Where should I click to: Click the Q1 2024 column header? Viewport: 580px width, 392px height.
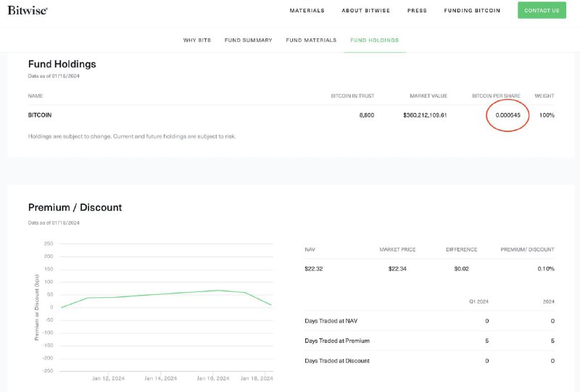pyautogui.click(x=478, y=301)
